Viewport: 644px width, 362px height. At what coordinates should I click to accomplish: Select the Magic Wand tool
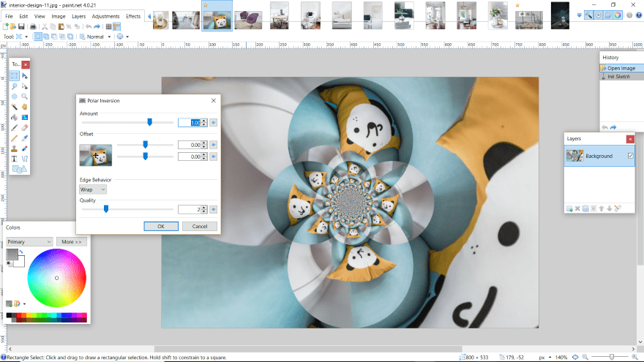coord(15,106)
